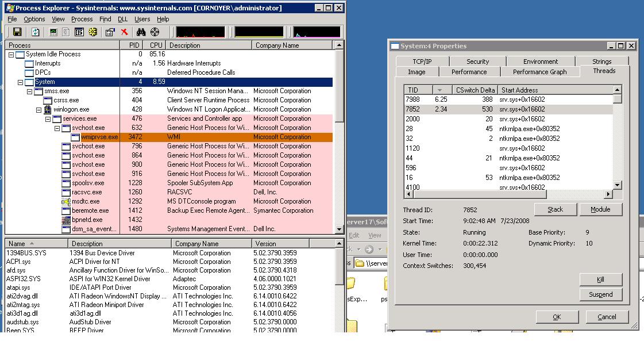Click the Module button

click(600, 209)
